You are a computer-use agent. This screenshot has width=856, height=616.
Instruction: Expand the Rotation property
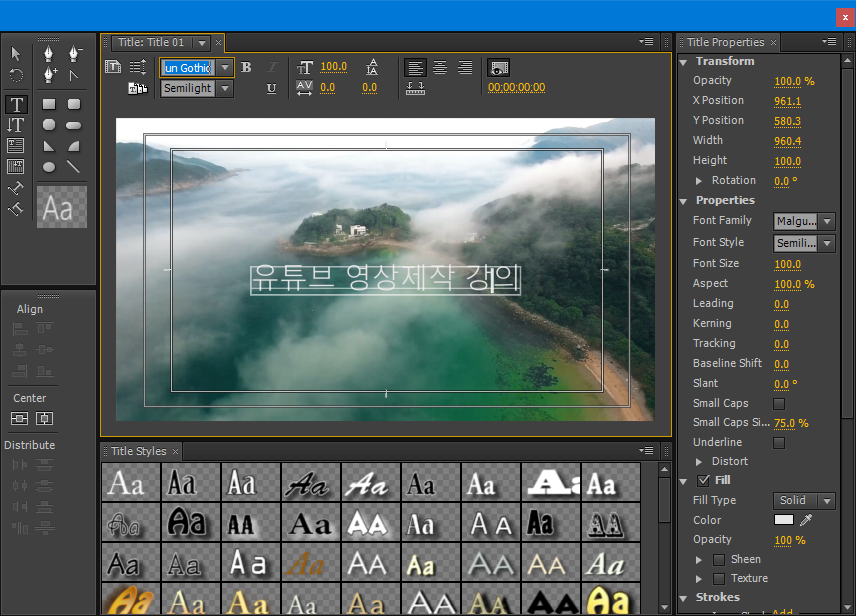699,181
